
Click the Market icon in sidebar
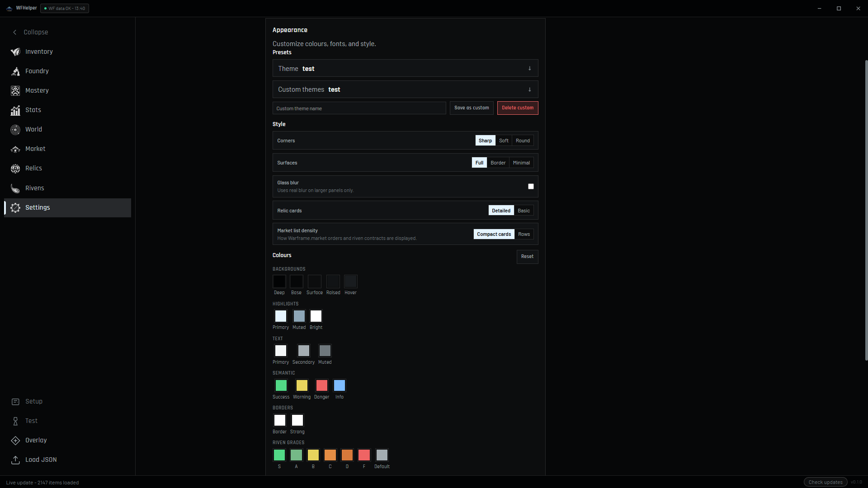(15, 149)
